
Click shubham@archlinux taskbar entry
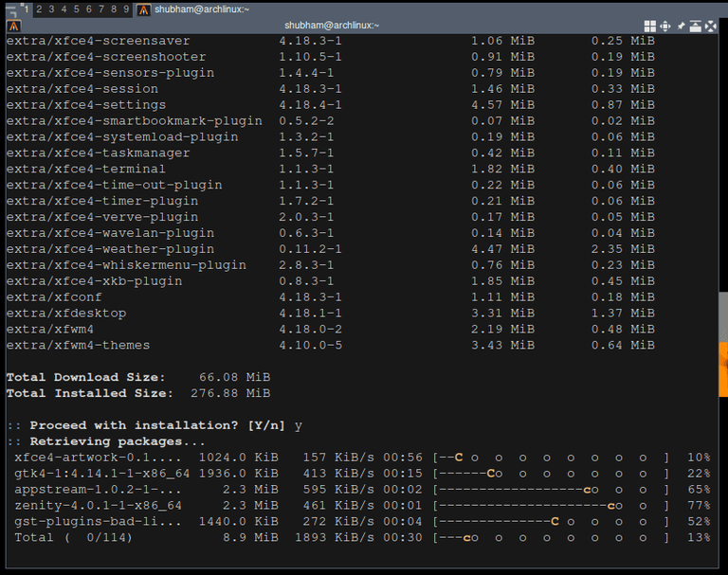(202, 9)
